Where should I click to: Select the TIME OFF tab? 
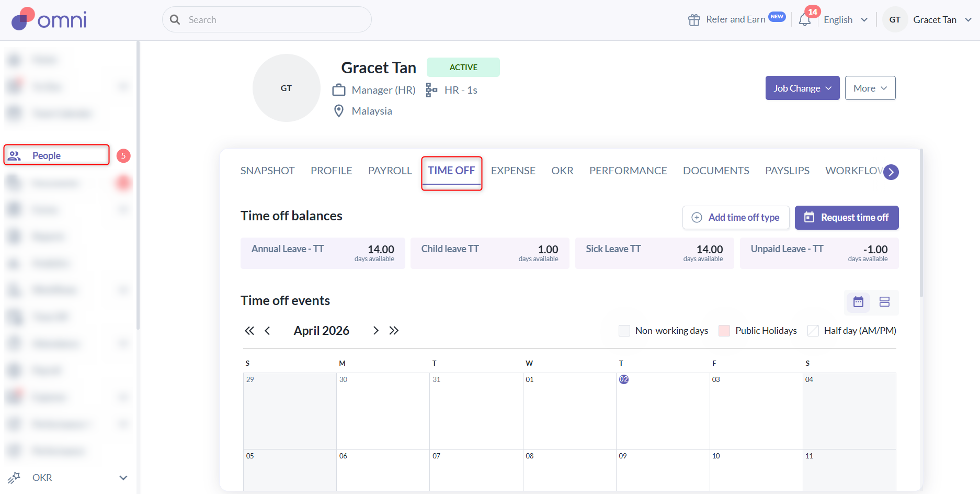click(451, 171)
